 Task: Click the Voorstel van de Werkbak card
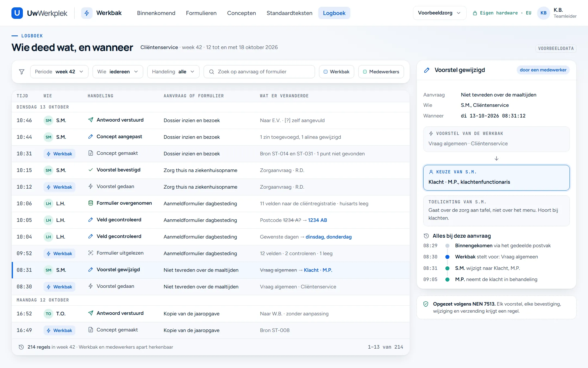coord(496,139)
